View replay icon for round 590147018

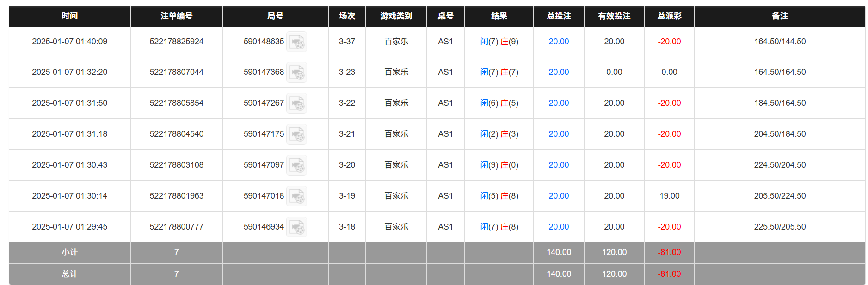(296, 196)
